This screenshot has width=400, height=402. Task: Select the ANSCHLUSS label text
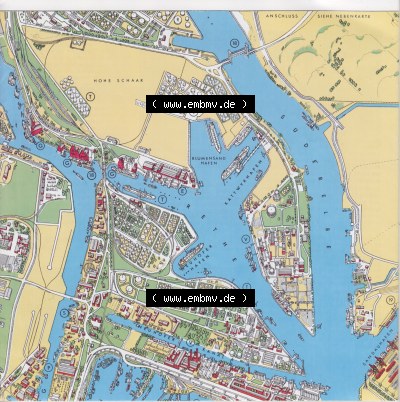(x=282, y=16)
